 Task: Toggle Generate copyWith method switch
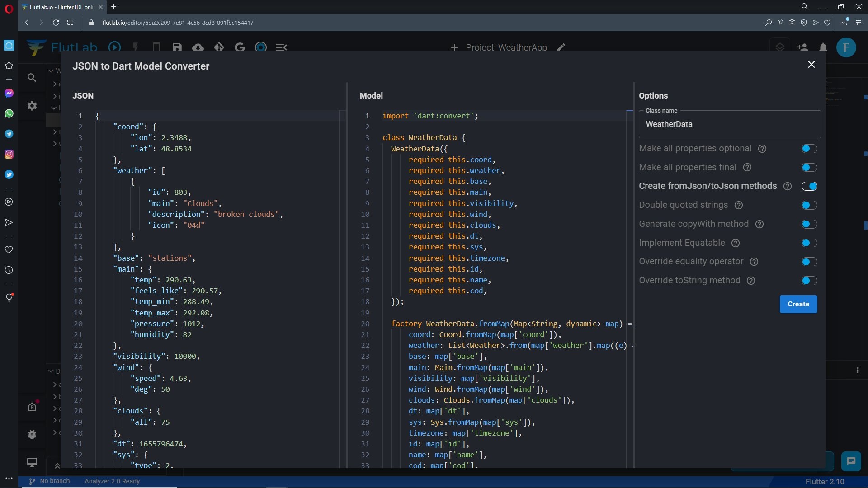[x=809, y=224]
